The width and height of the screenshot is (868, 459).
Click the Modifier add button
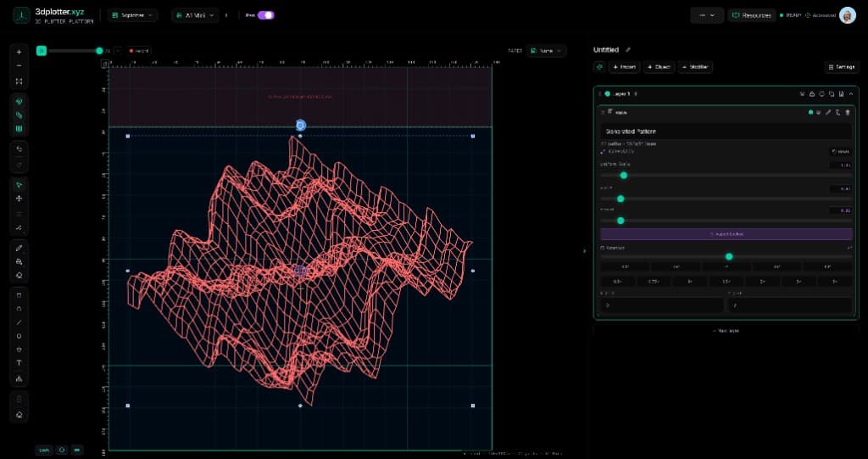click(695, 67)
